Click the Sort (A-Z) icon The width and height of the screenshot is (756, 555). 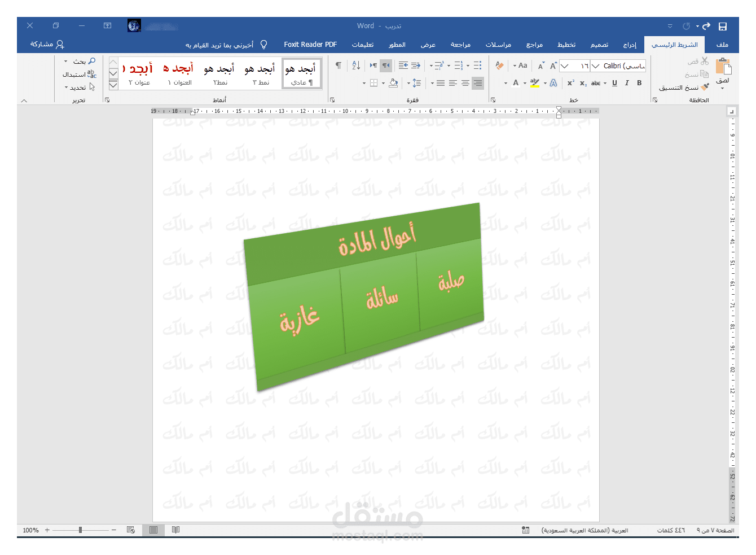pos(356,65)
